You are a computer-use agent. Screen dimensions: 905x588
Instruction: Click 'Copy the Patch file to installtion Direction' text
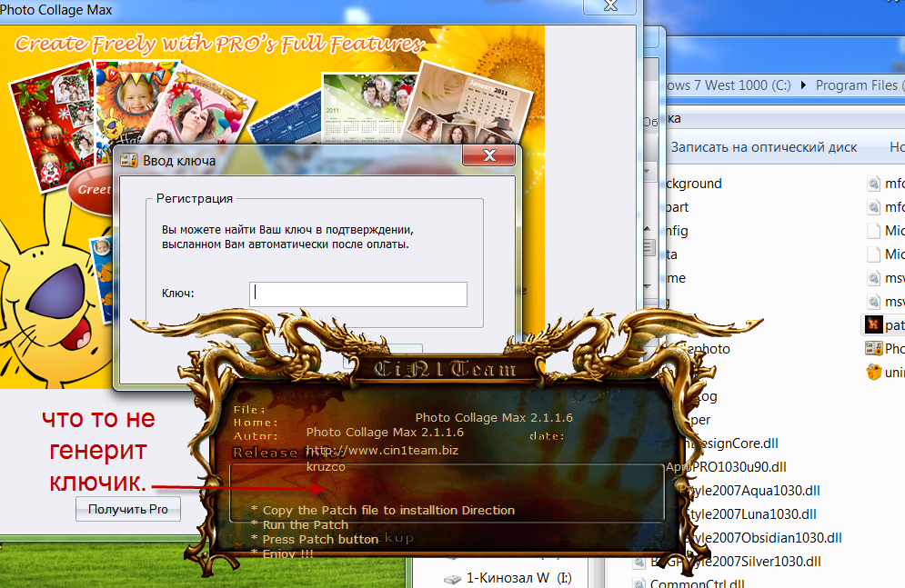click(388, 510)
